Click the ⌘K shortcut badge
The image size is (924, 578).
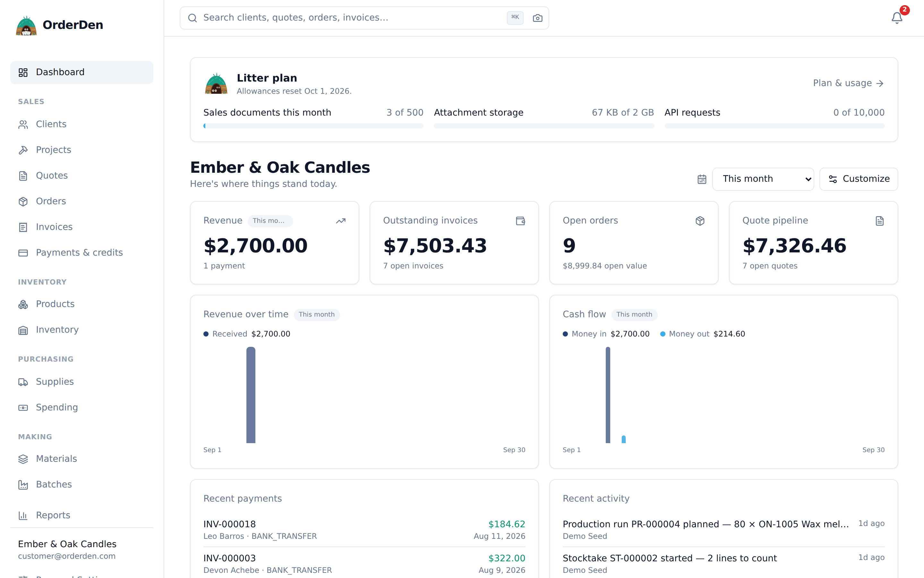click(x=515, y=18)
